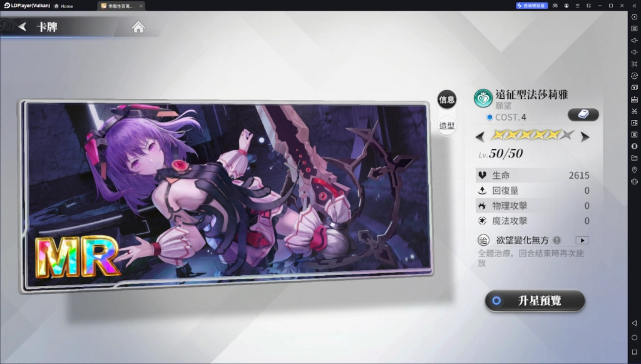Play the 欲望變化無方 skill preview
Screen dimensions: 641x364
582,240
